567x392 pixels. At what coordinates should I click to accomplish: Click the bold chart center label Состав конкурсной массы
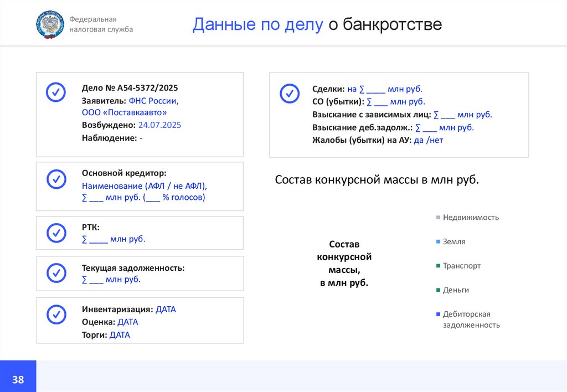(x=344, y=263)
